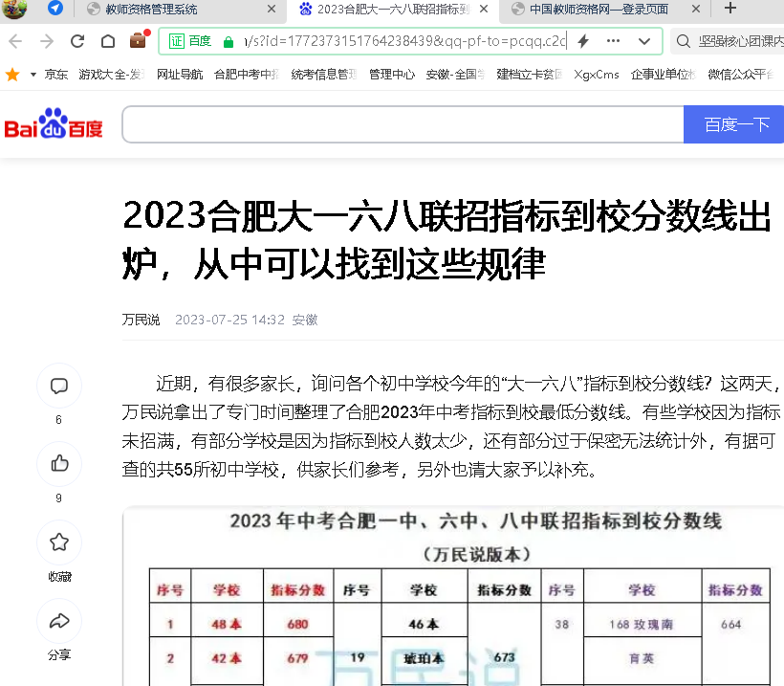Click the Baidu search input field
The height and width of the screenshot is (686, 784).
click(x=403, y=124)
